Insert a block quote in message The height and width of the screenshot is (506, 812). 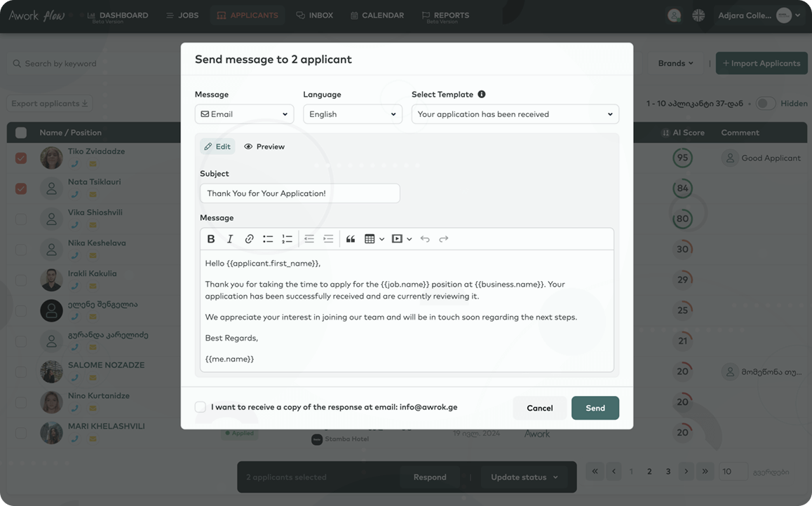pos(351,239)
